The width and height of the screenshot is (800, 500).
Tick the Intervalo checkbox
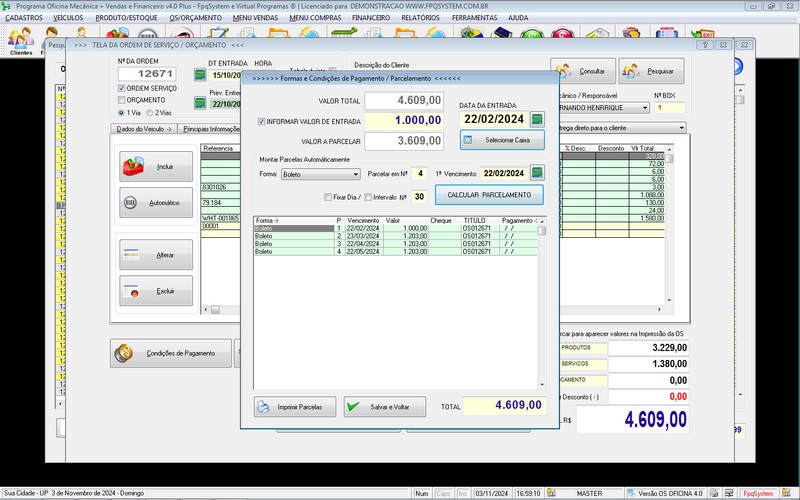point(367,196)
